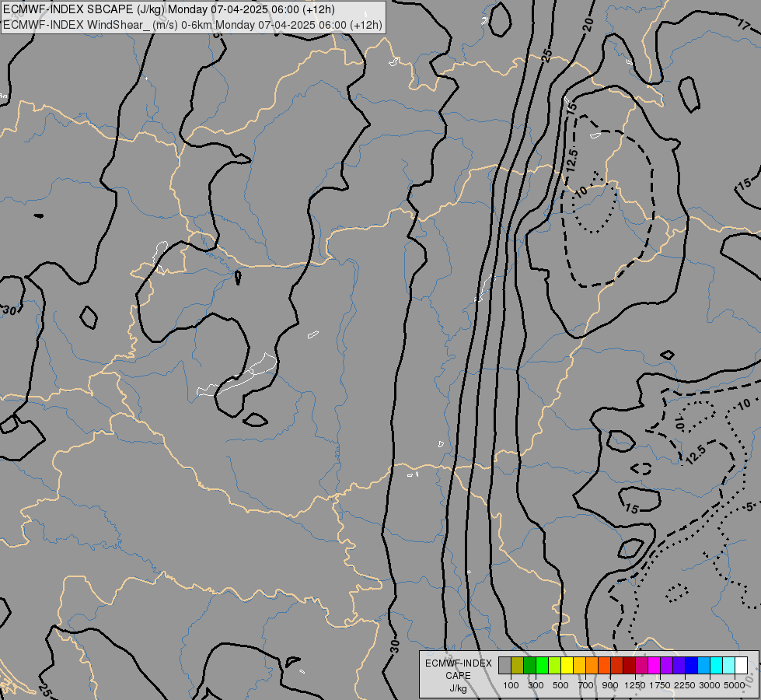Click the J/kg unit label in legend
761x700 pixels.
458,688
